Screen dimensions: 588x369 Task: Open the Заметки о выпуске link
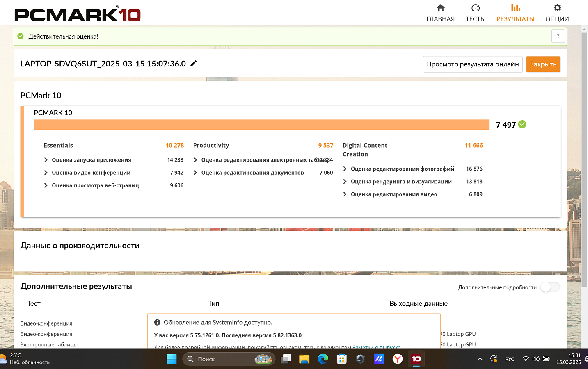pos(376,347)
